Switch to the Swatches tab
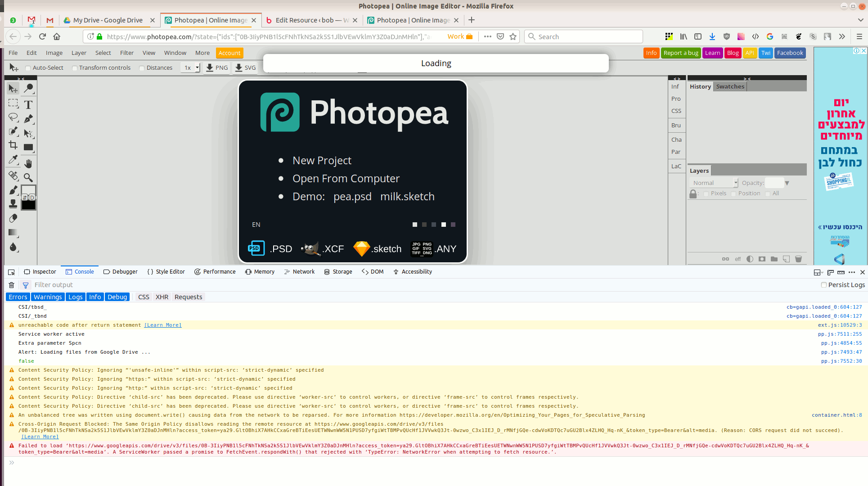 [x=730, y=86]
